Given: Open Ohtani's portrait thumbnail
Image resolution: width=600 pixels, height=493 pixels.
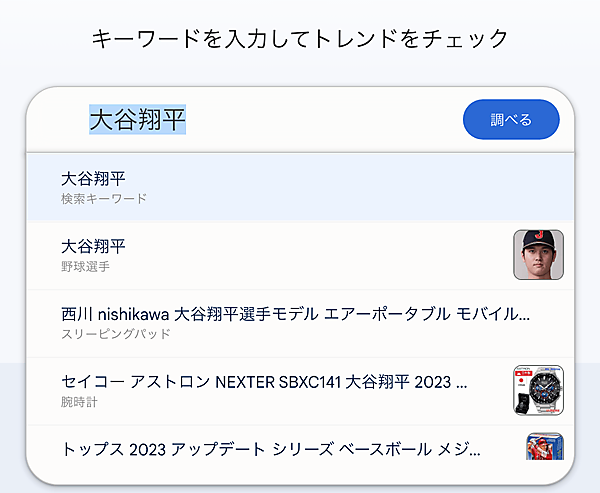Looking at the screenshot, I should (538, 254).
